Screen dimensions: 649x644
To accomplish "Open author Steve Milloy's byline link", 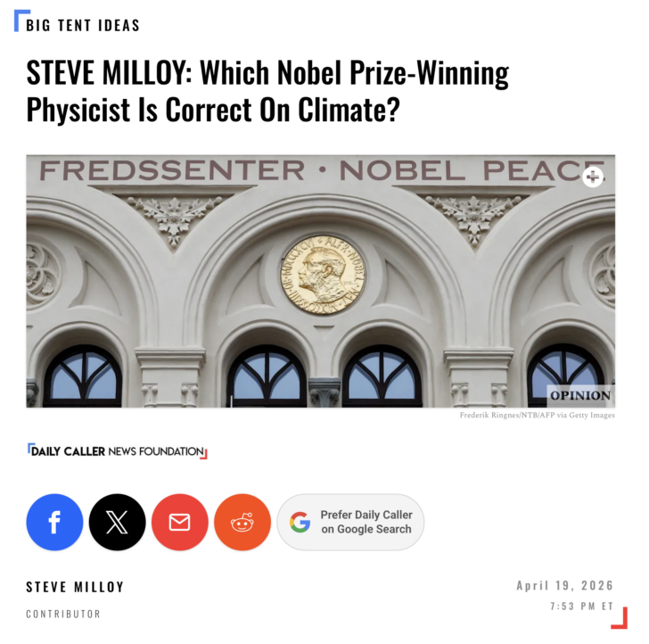I will [75, 587].
